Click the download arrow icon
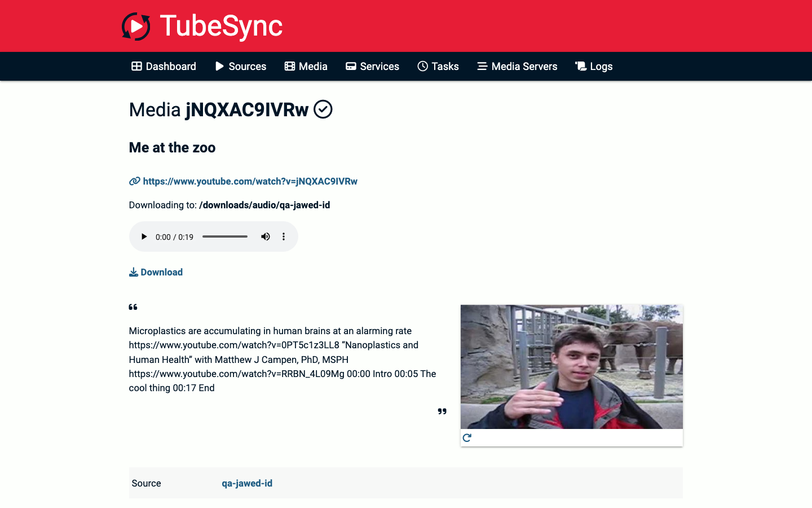The width and height of the screenshot is (812, 508). pos(134,272)
